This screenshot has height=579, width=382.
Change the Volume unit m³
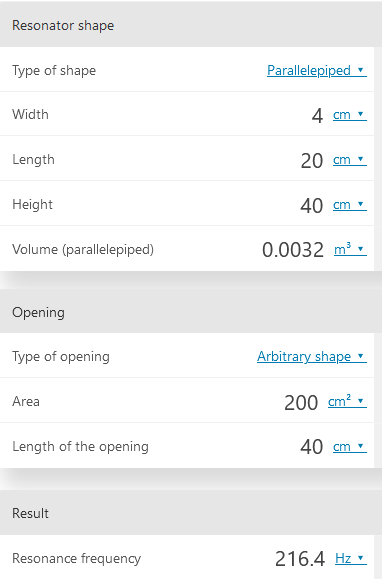coord(350,250)
